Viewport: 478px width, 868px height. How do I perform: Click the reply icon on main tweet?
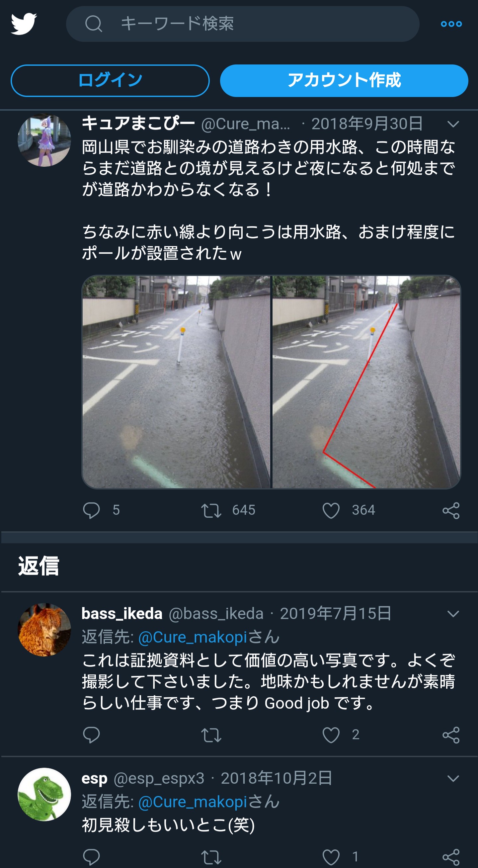91,510
